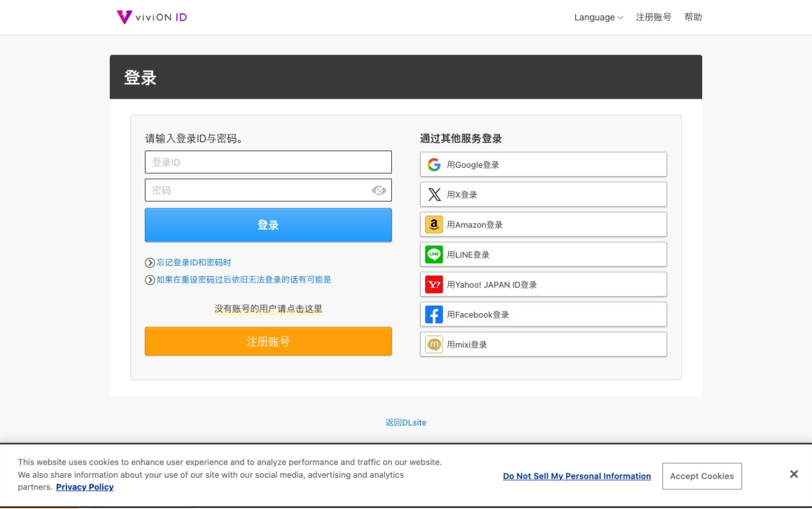Dismiss the cookie banner with X
The height and width of the screenshot is (509, 812).
[794, 474]
